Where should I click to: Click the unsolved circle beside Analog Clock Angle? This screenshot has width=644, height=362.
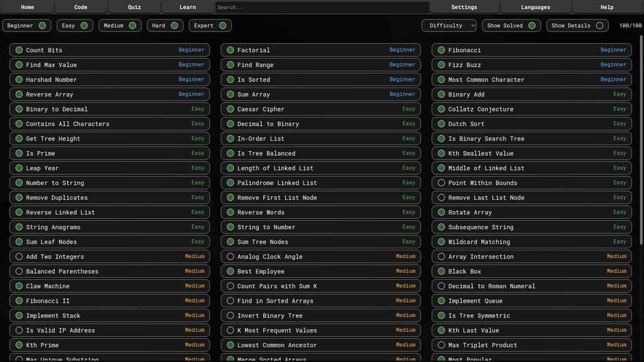point(230,257)
